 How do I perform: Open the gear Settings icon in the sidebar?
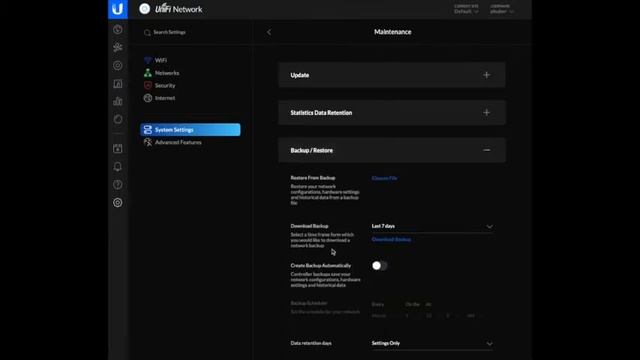pyautogui.click(x=118, y=202)
